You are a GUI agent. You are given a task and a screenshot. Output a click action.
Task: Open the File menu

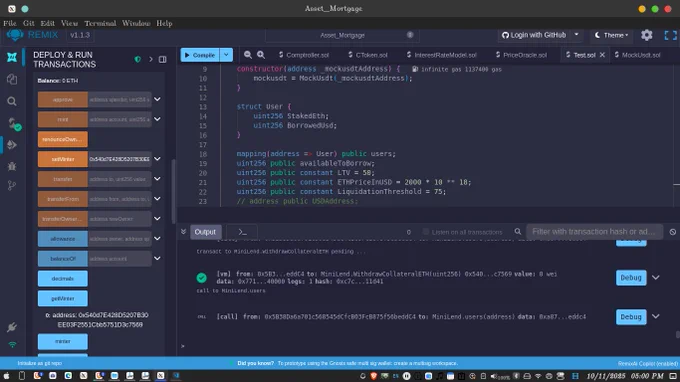pos(10,23)
